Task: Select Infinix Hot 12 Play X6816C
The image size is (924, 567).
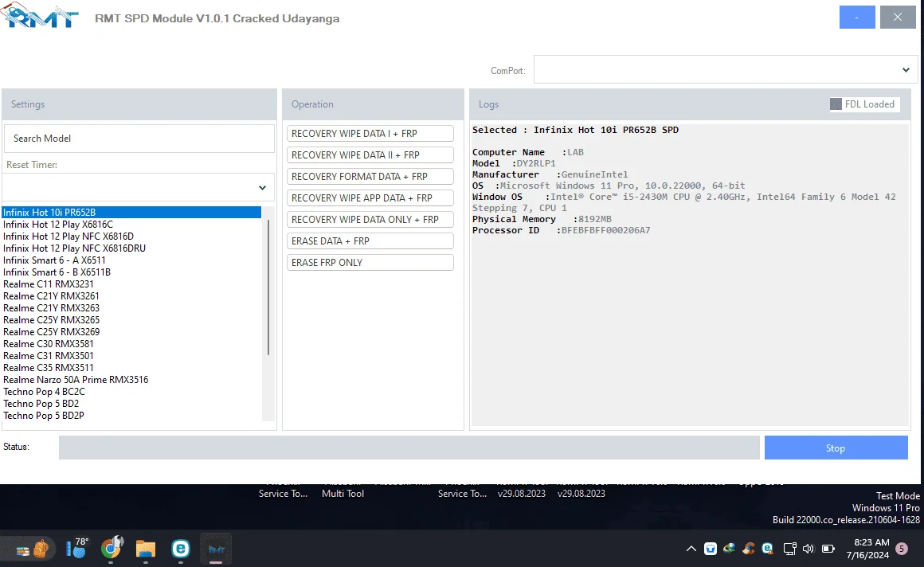Action: pos(131,225)
